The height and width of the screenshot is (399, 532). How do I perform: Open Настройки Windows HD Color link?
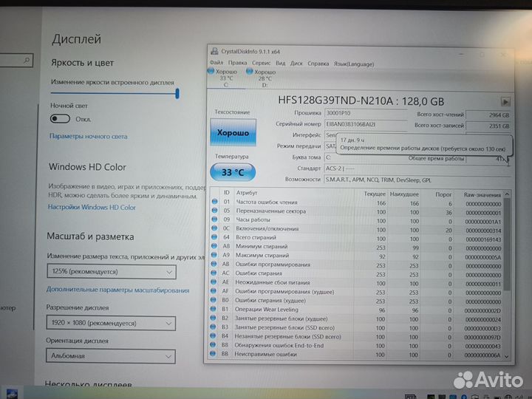92,207
